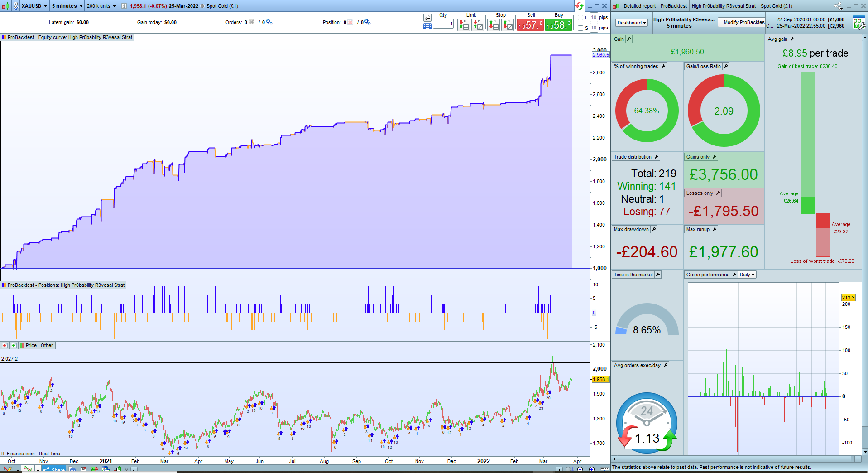Click the report's horizontal scrollbar right arrow

[x=858, y=459]
